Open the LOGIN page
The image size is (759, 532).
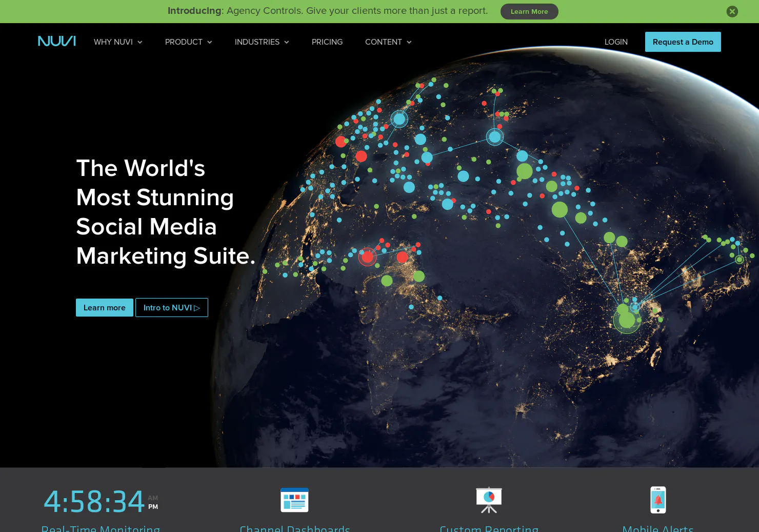616,42
